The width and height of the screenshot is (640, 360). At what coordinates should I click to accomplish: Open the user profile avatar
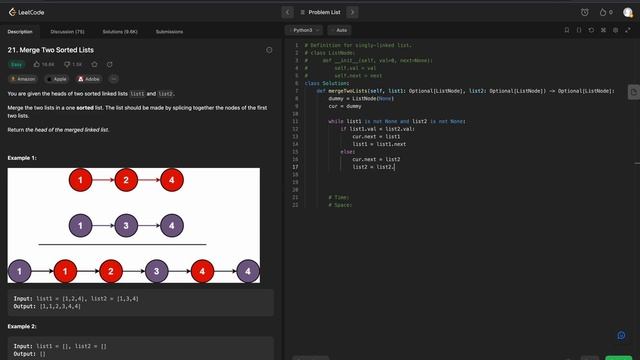(x=628, y=12)
